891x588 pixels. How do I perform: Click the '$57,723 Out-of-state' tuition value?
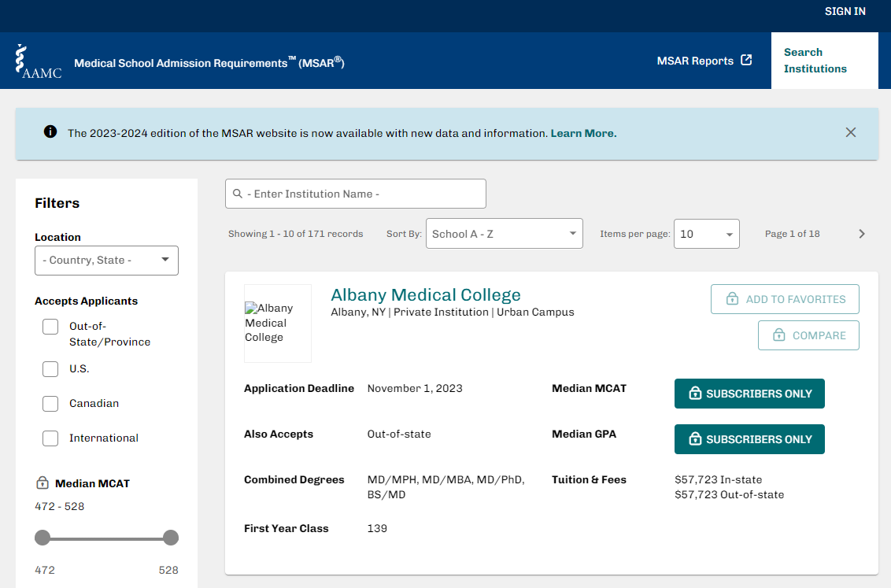(x=729, y=494)
